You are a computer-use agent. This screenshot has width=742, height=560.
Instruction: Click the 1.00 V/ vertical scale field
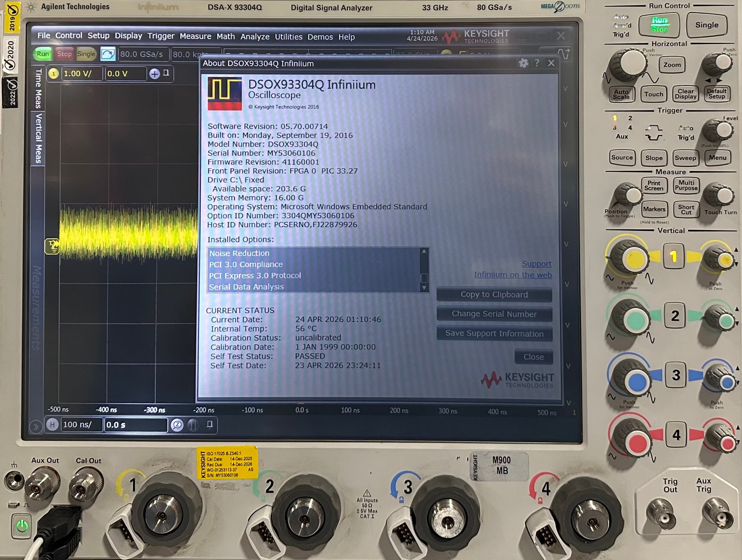point(82,74)
